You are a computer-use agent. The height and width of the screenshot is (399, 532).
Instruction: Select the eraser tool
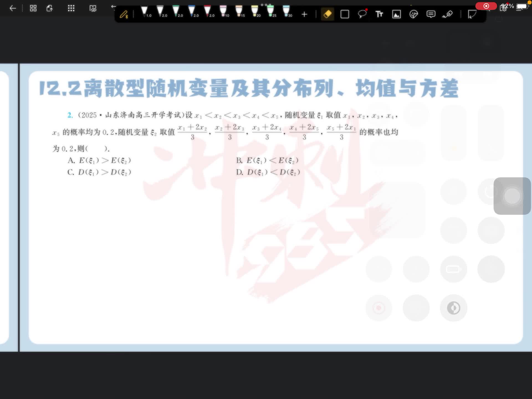pyautogui.click(x=328, y=14)
